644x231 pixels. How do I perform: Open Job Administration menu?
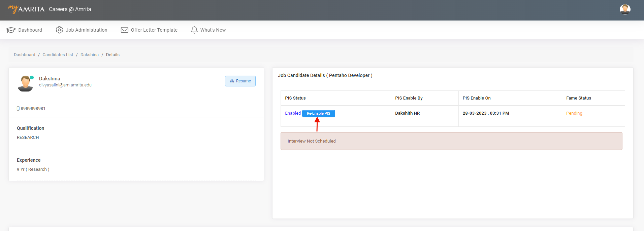click(x=86, y=30)
